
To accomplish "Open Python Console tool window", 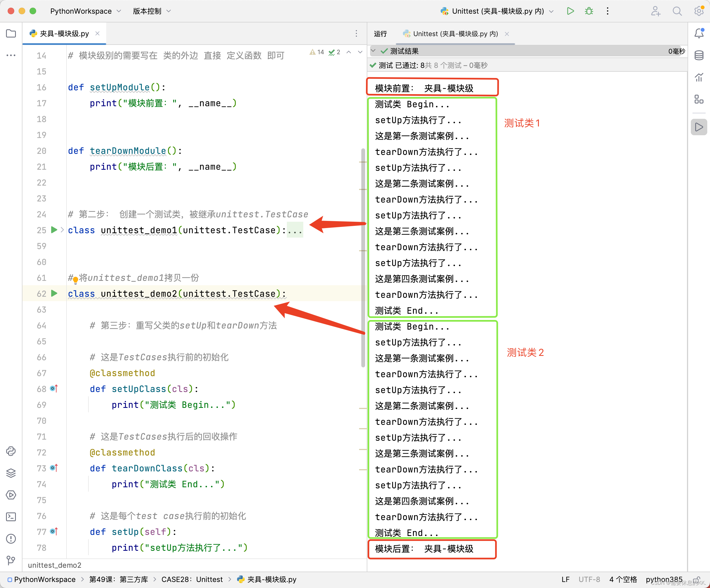I will click(x=11, y=451).
